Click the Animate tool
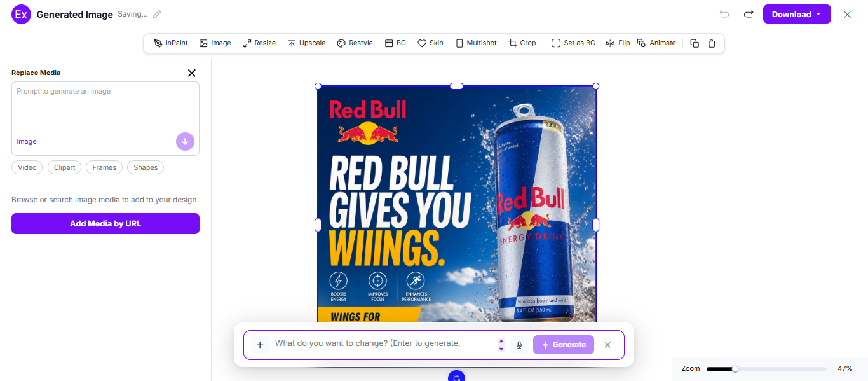 click(656, 43)
